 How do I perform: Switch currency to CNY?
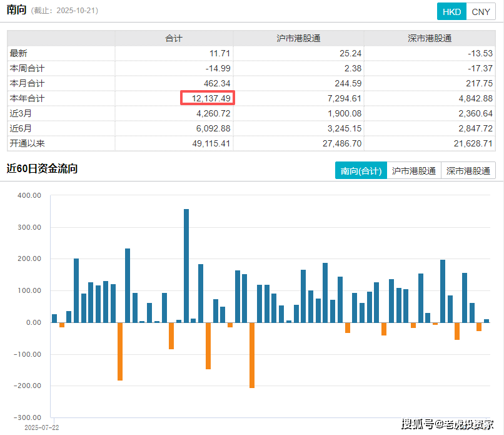point(481,12)
